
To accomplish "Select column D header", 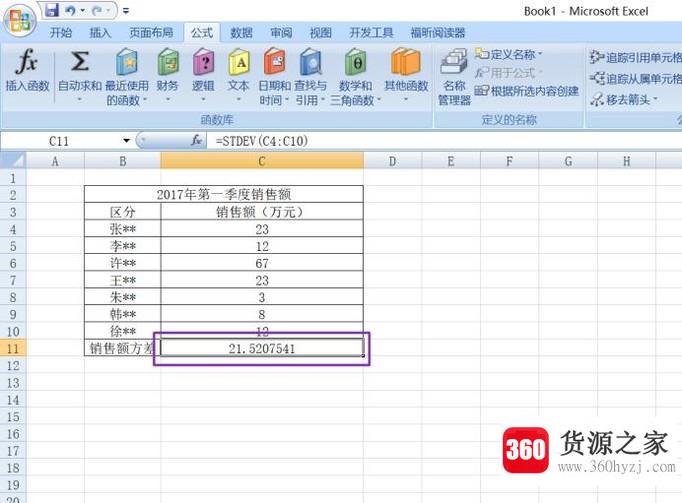I will 392,161.
